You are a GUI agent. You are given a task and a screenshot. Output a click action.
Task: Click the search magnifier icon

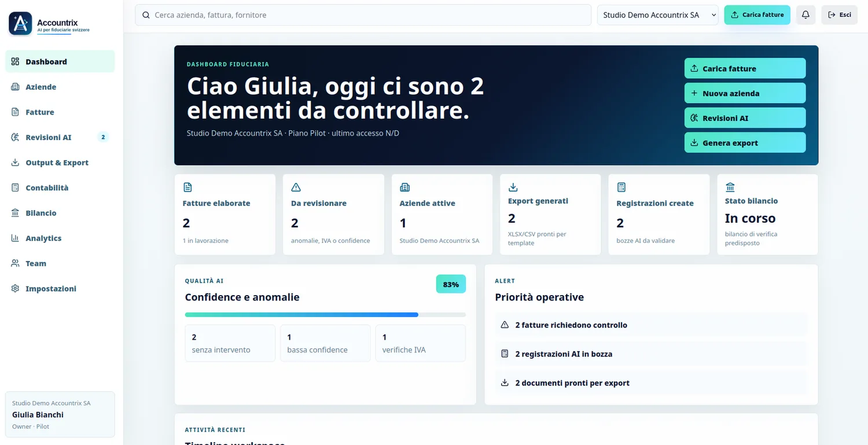146,15
